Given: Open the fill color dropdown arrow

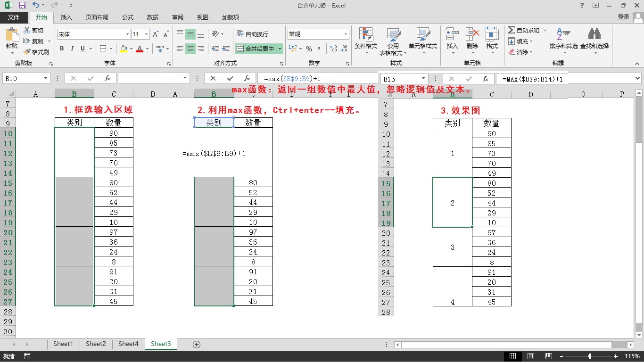Looking at the screenshot, I should [131, 49].
